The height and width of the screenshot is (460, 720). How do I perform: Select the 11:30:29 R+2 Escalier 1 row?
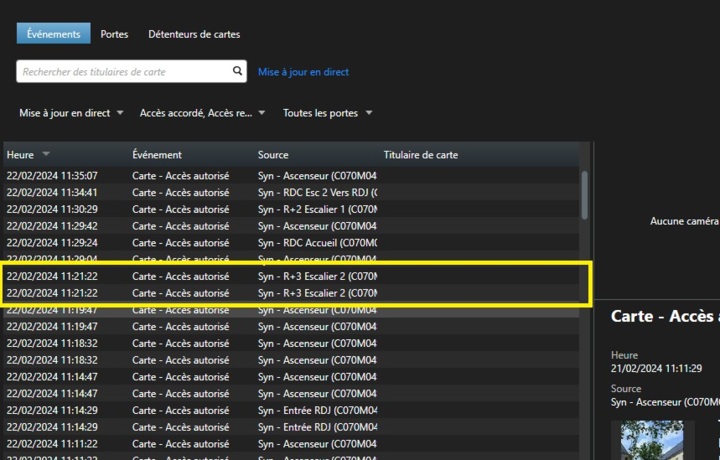190,209
